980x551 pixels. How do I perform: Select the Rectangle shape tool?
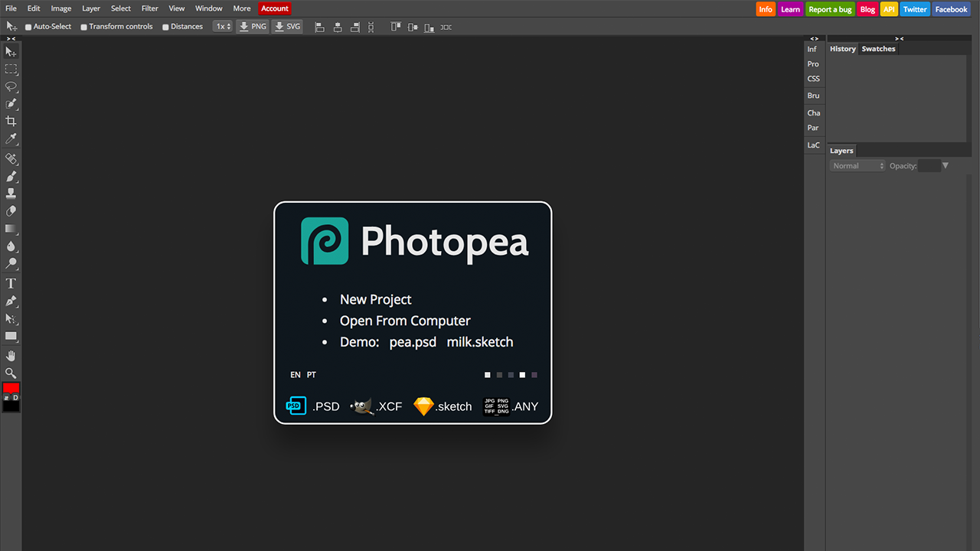(11, 336)
